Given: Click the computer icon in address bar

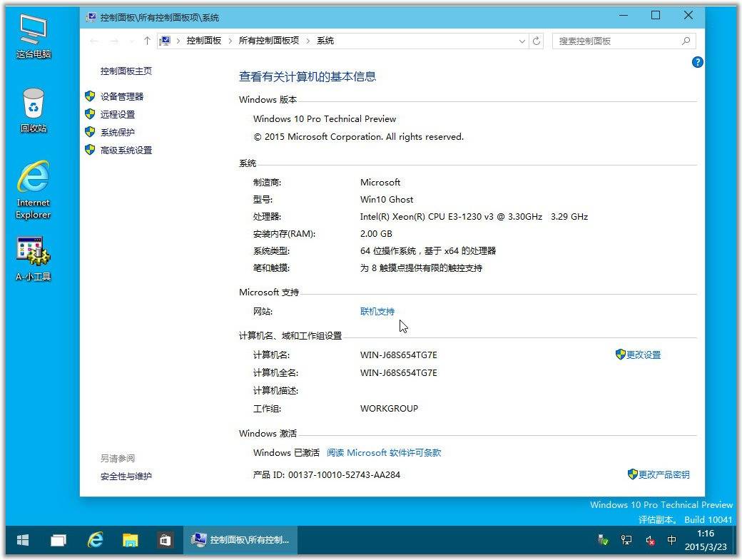Looking at the screenshot, I should [165, 41].
